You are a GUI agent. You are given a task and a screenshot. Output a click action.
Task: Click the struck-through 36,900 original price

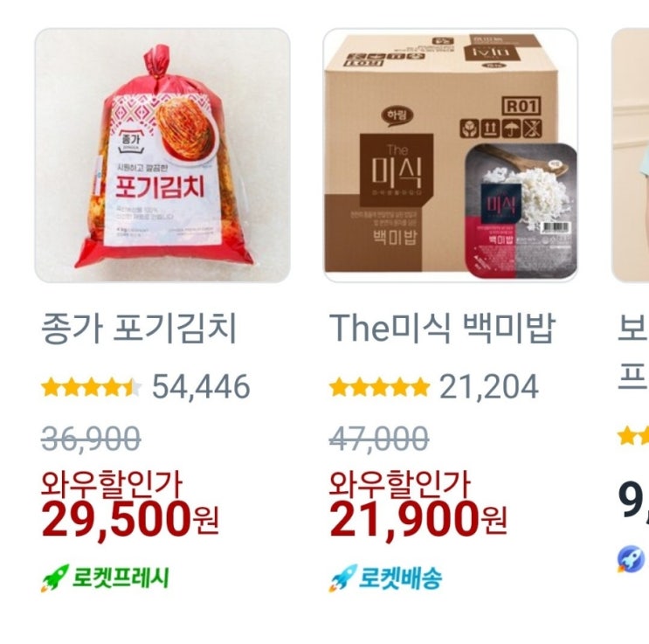(x=91, y=439)
